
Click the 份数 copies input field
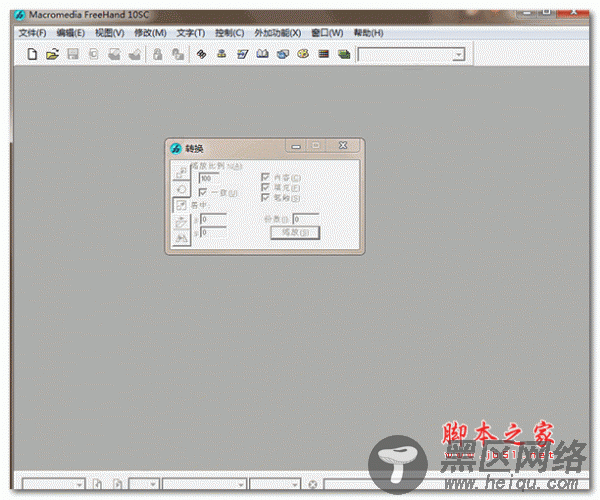pyautogui.click(x=306, y=219)
